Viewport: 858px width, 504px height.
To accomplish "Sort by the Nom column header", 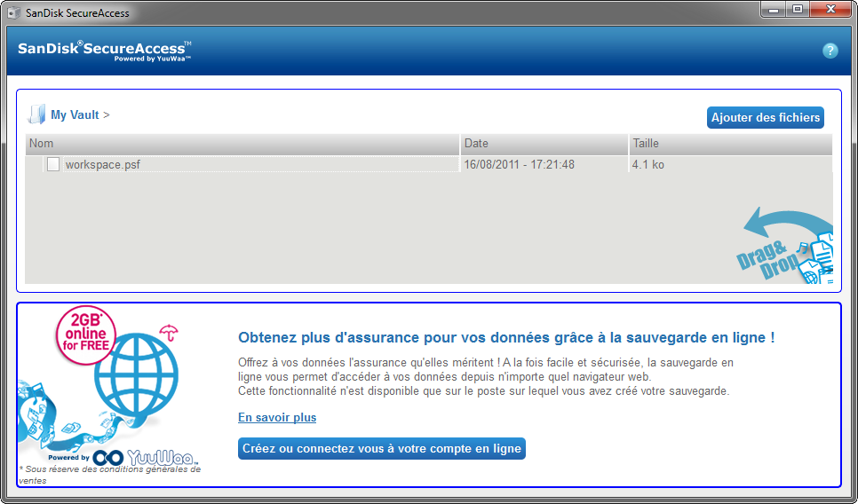I will pyautogui.click(x=242, y=144).
